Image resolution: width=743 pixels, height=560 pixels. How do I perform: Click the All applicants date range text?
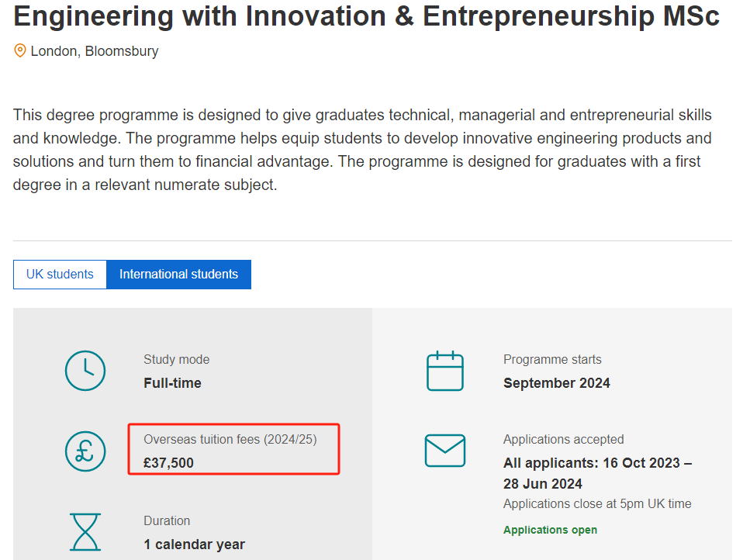click(597, 473)
